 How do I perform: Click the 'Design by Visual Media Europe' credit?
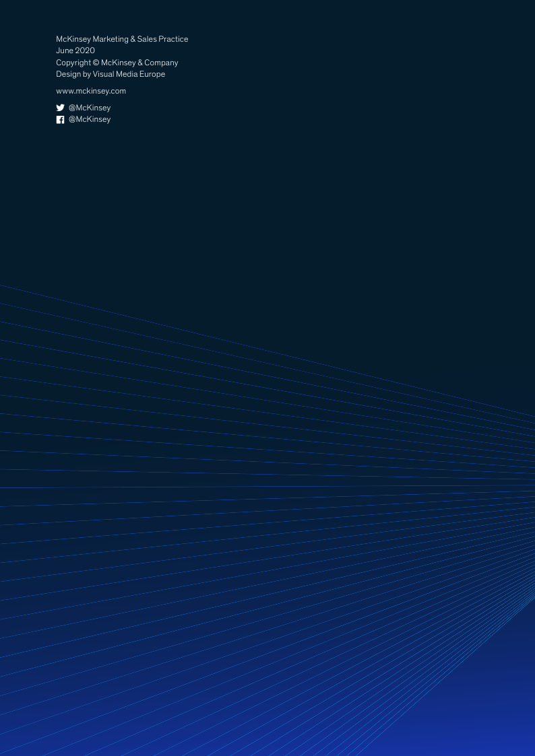point(111,74)
